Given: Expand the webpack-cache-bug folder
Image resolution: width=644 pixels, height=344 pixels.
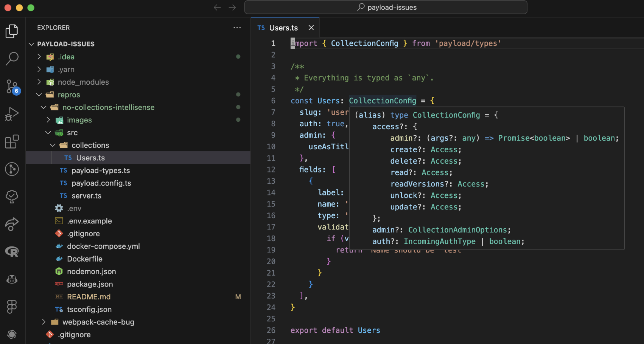Looking at the screenshot, I should (x=44, y=322).
